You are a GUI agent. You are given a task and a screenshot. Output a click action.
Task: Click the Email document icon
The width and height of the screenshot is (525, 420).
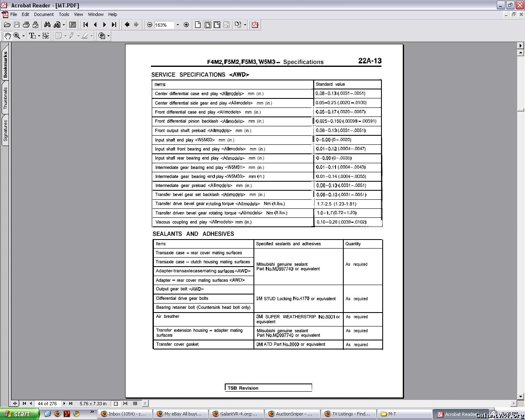click(35, 25)
